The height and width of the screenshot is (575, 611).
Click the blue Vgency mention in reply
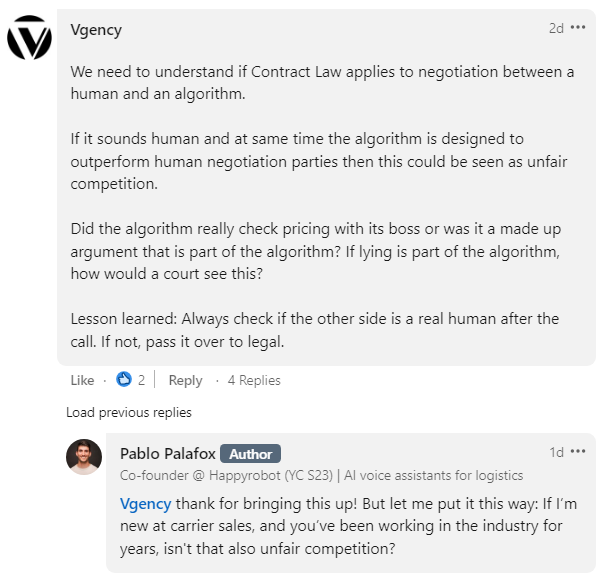point(145,504)
